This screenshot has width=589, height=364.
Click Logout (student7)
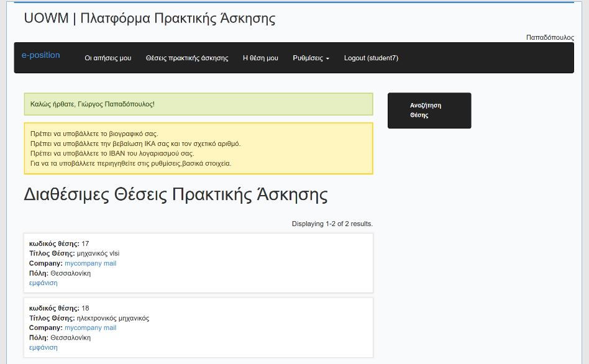click(x=371, y=58)
